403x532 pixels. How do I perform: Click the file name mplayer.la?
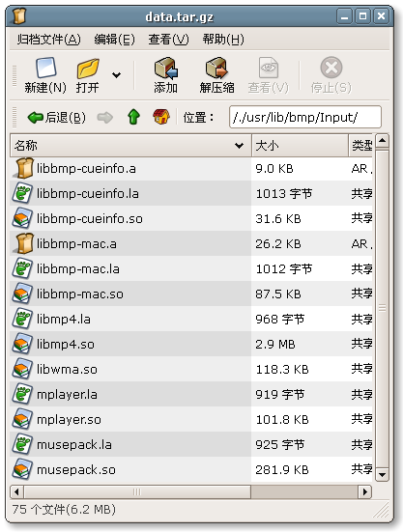pyautogui.click(x=67, y=395)
